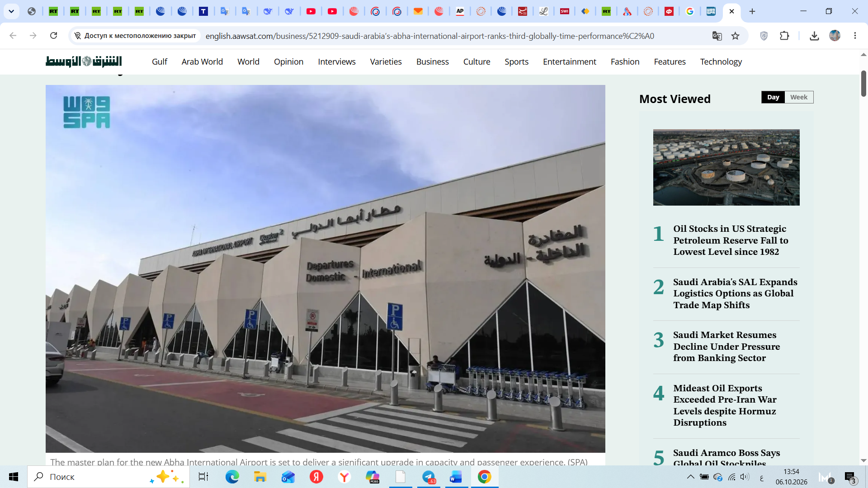Go back with the browser back arrow
Viewport: 868px width, 488px height.
pos(13,36)
